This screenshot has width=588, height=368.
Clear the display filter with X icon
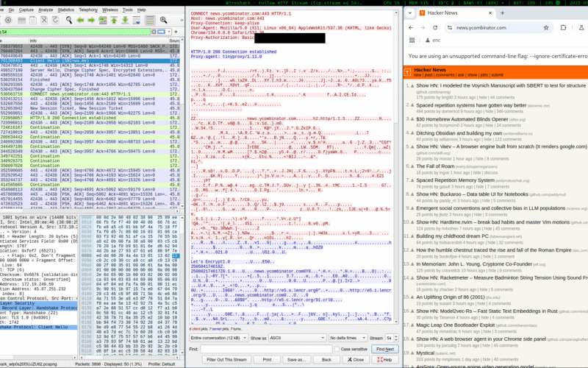[x=154, y=32]
